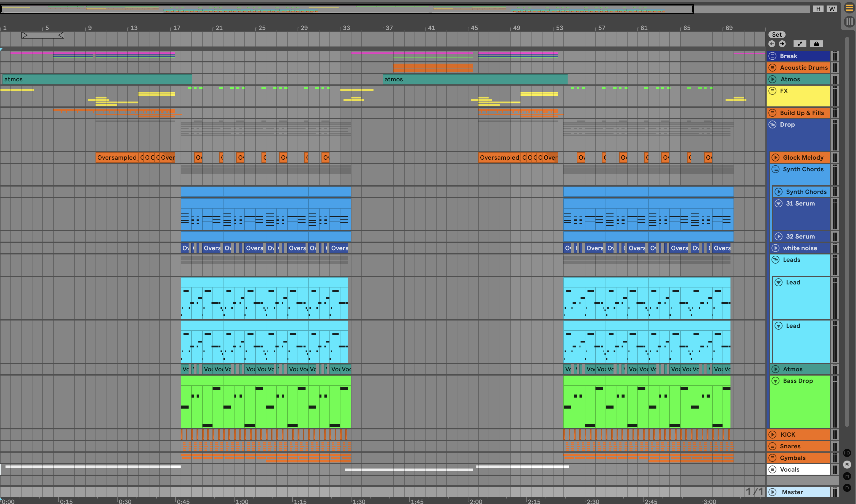Viewport: 856px width, 504px height.
Task: Click the lock envelopes icon
Action: coord(816,44)
